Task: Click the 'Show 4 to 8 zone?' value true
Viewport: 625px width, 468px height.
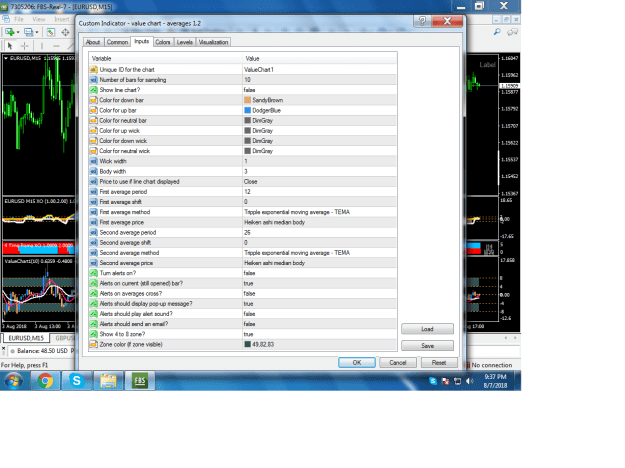Action: click(319, 334)
